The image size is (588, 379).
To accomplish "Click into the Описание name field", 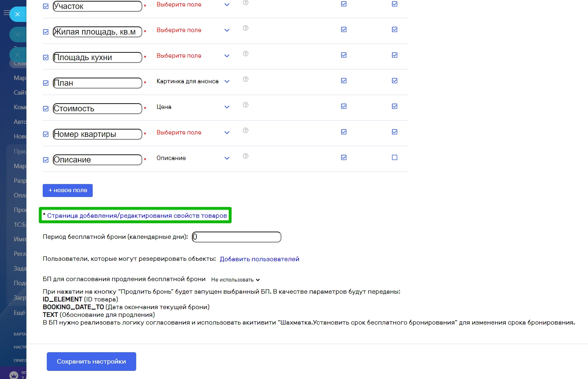I will 98,160.
